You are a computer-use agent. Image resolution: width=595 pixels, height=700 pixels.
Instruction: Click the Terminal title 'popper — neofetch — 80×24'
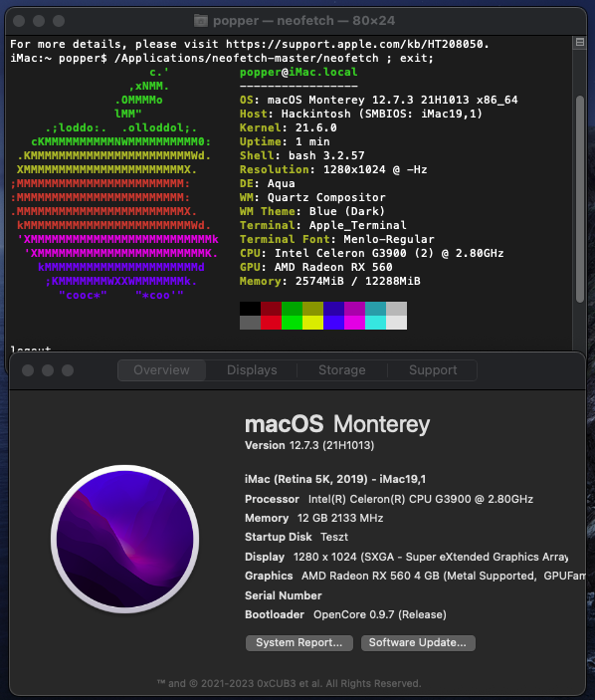(x=303, y=21)
